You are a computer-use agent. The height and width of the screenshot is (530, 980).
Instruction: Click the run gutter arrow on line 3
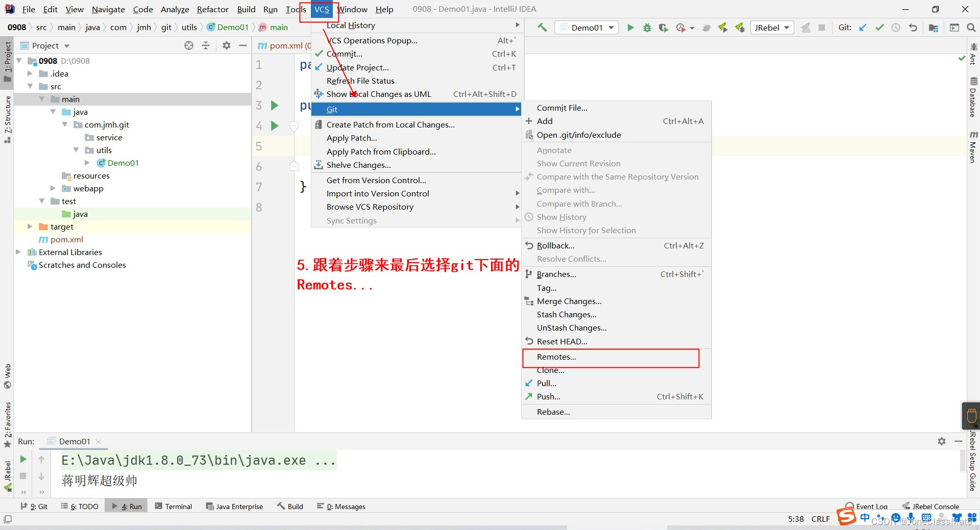(x=275, y=105)
